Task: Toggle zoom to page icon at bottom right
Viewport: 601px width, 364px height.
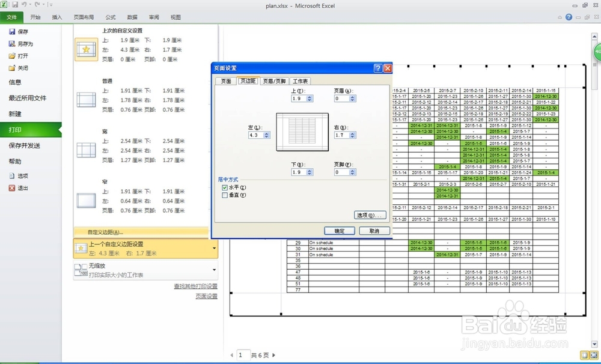Action: click(593, 355)
